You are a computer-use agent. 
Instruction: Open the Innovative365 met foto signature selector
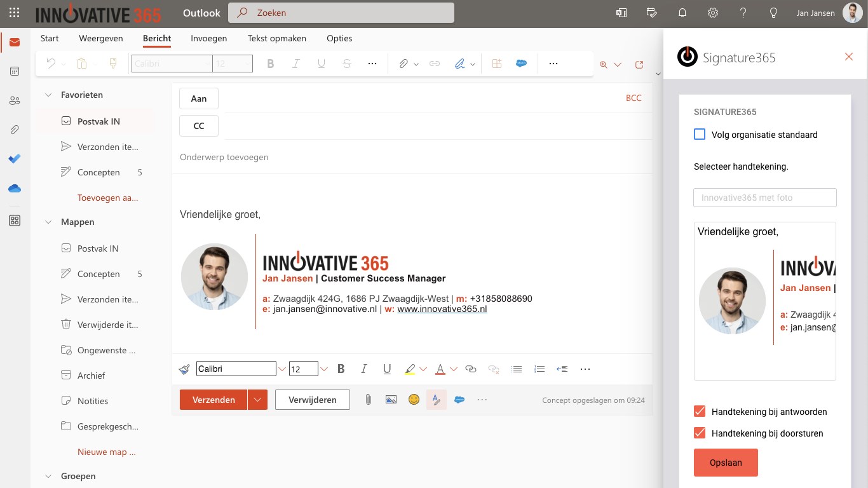[765, 198]
